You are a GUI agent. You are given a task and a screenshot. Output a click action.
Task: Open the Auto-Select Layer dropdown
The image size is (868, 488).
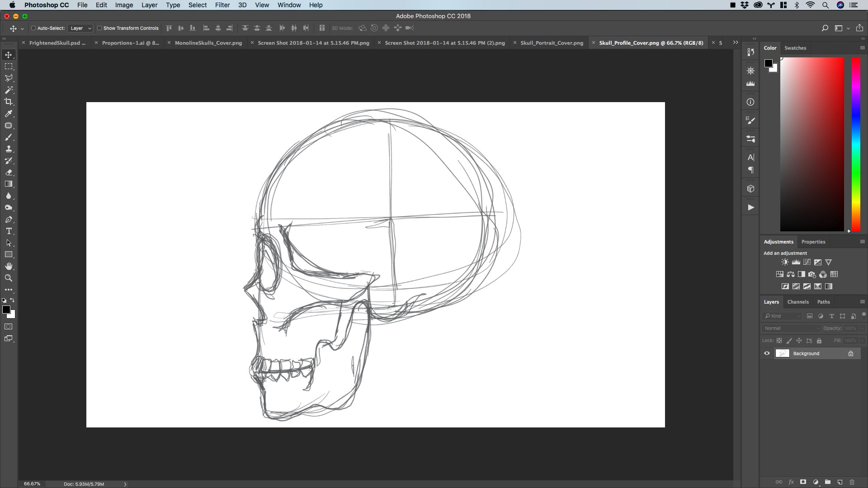pyautogui.click(x=80, y=28)
